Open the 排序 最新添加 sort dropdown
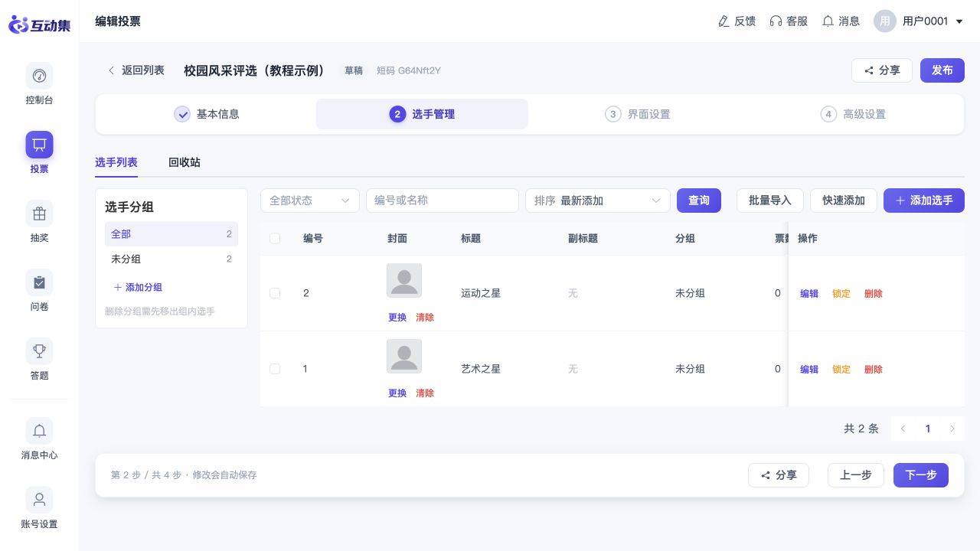The width and height of the screenshot is (980, 551). pyautogui.click(x=598, y=201)
